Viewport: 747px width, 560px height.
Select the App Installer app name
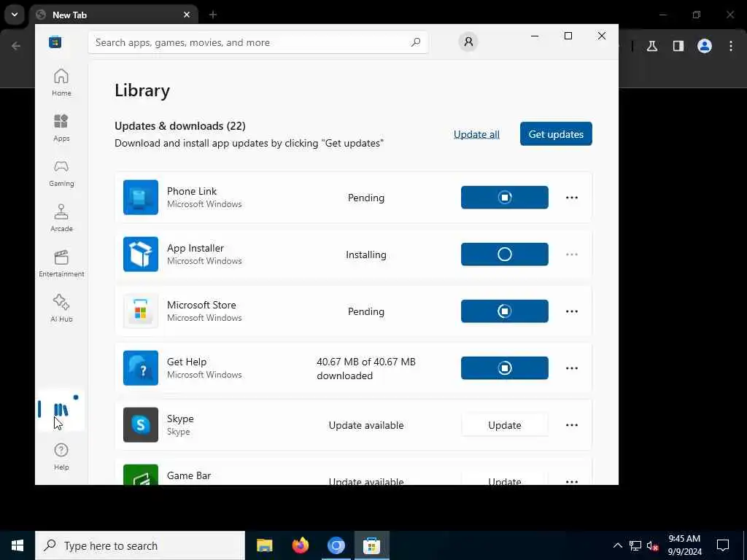tap(196, 248)
